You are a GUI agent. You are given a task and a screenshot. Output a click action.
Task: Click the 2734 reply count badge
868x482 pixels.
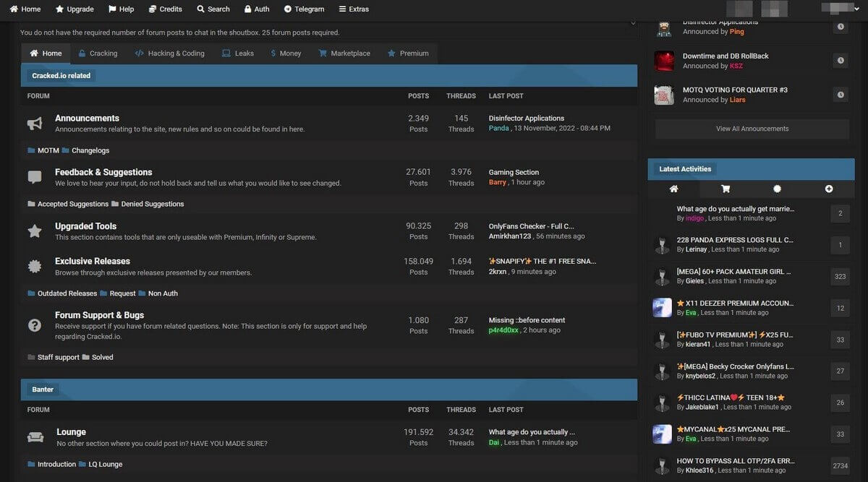tap(841, 466)
